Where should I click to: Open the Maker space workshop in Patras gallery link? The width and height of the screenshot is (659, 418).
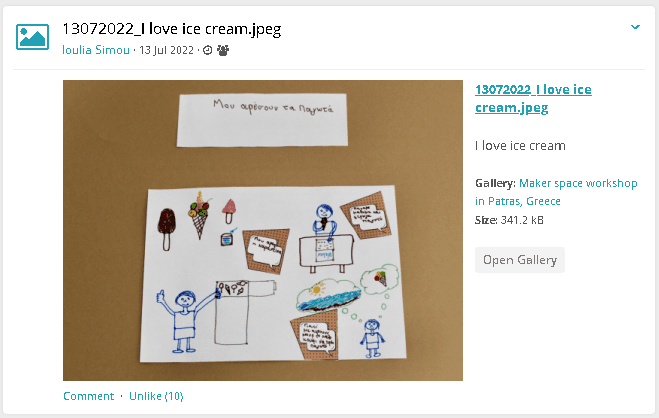[556, 192]
